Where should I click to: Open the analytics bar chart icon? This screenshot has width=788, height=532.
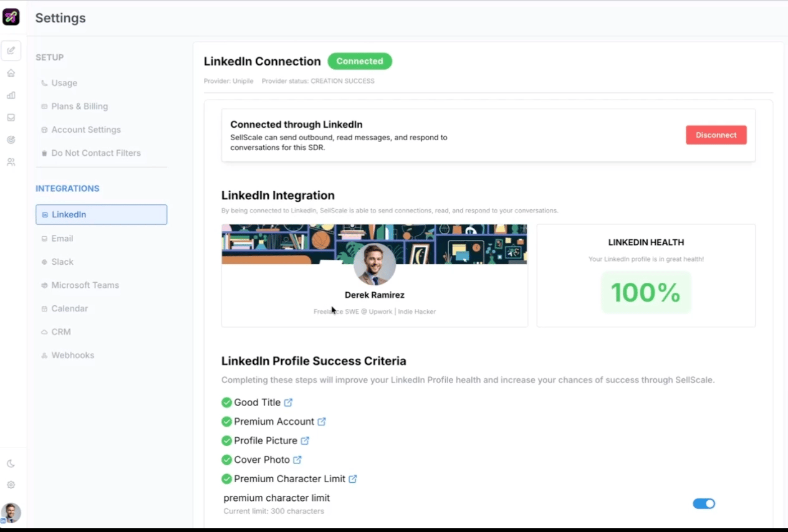point(11,95)
